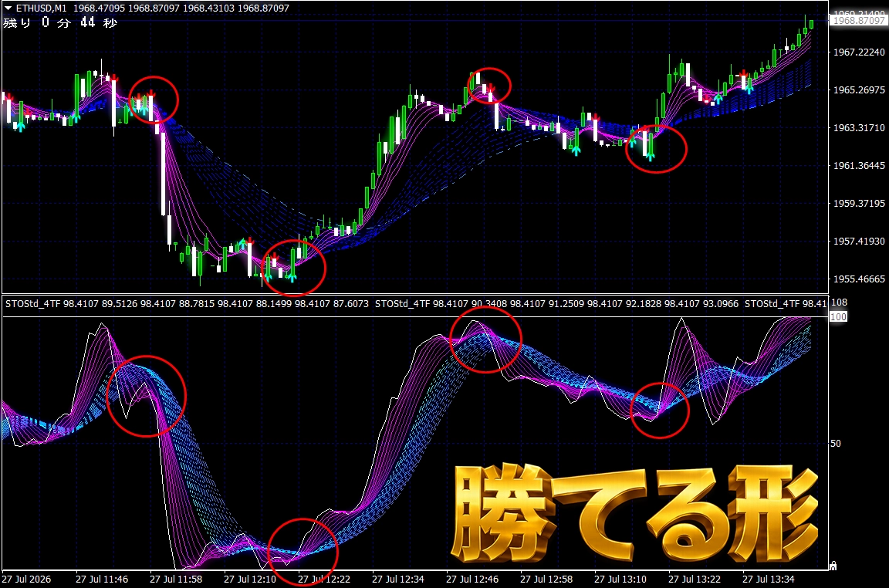
Task: Click price axis value 1955.46665
Action: tap(858, 279)
